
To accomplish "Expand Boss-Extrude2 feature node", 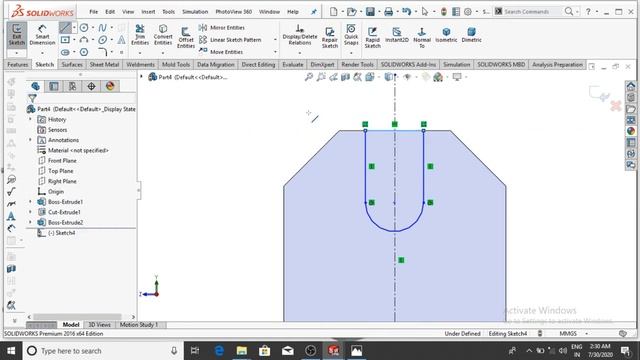I will 30,222.
